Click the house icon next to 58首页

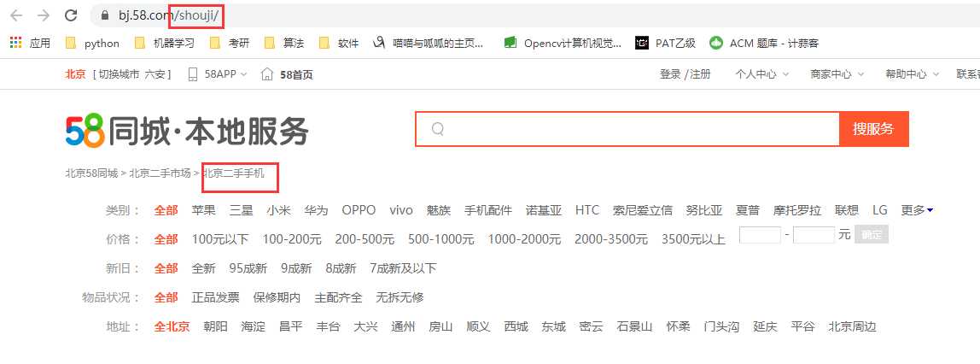pyautogui.click(x=267, y=74)
